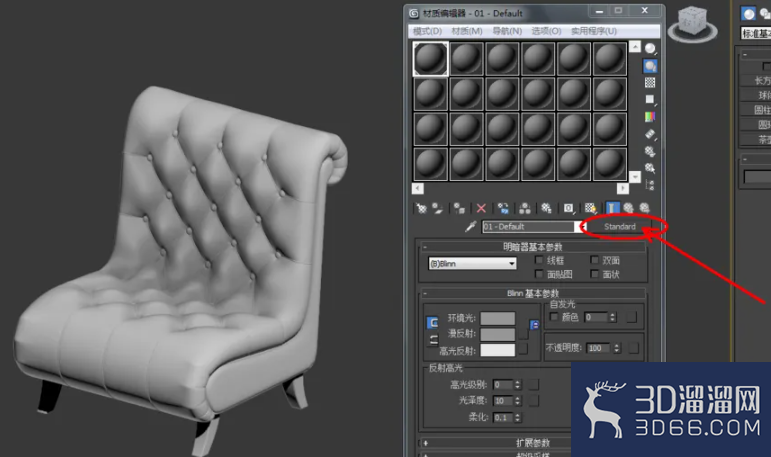Screen dimensions: 771x457
Task: Click the 高光级别 map button
Action: (x=534, y=384)
